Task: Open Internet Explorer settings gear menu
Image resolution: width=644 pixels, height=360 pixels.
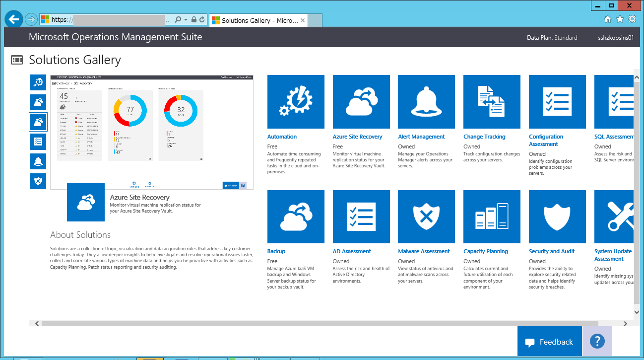Action: (x=632, y=19)
